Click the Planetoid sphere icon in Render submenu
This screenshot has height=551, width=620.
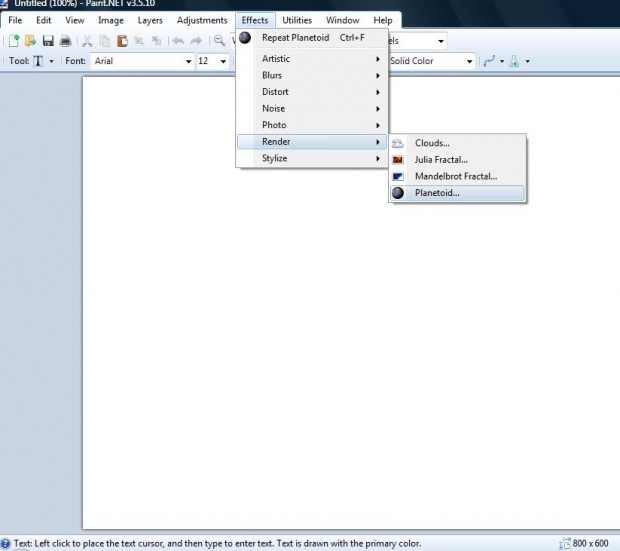398,193
